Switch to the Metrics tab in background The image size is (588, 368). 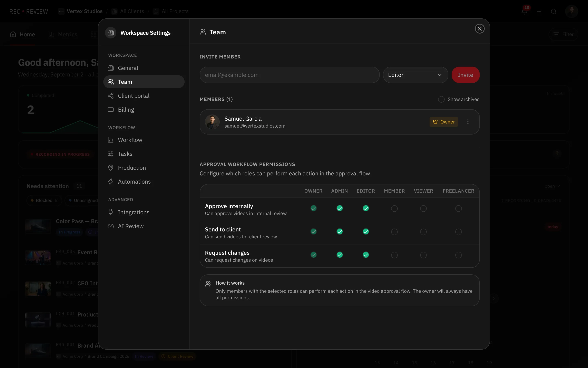(x=63, y=35)
